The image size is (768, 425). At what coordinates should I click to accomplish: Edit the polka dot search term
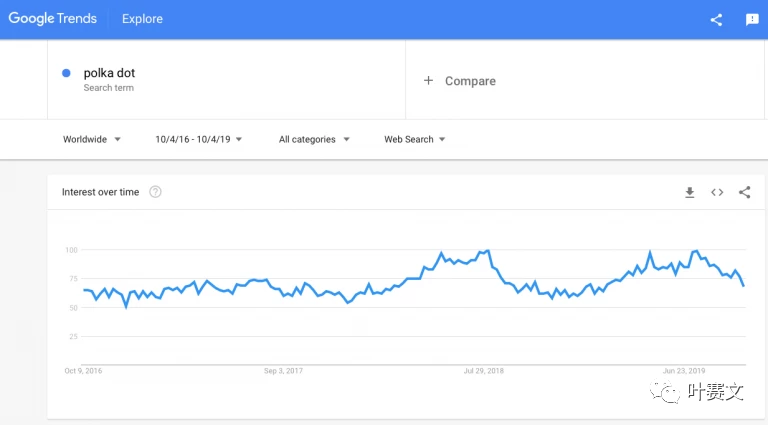[x=109, y=73]
